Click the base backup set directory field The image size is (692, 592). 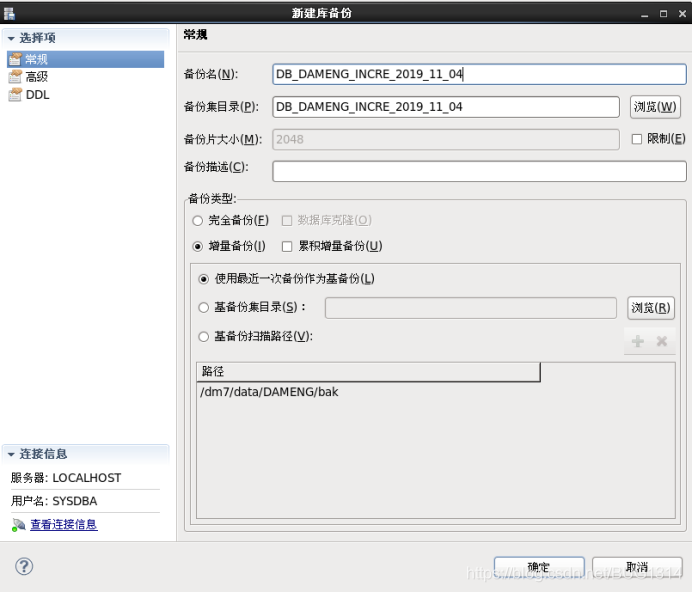pos(470,308)
